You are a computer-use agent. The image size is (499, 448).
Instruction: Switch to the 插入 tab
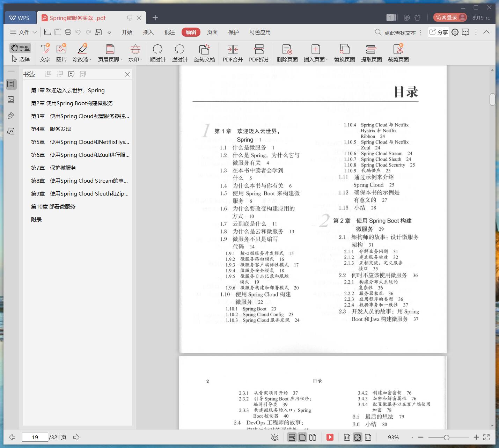148,32
